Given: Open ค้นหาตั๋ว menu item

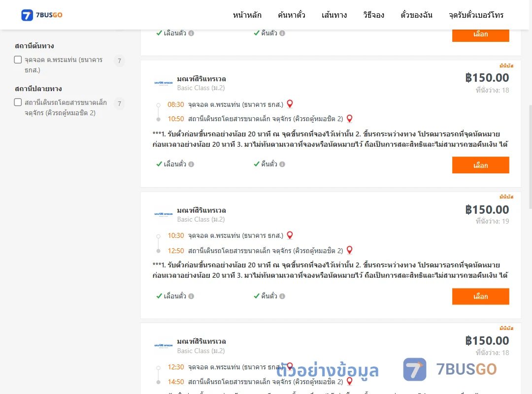Looking at the screenshot, I should pos(292,15).
